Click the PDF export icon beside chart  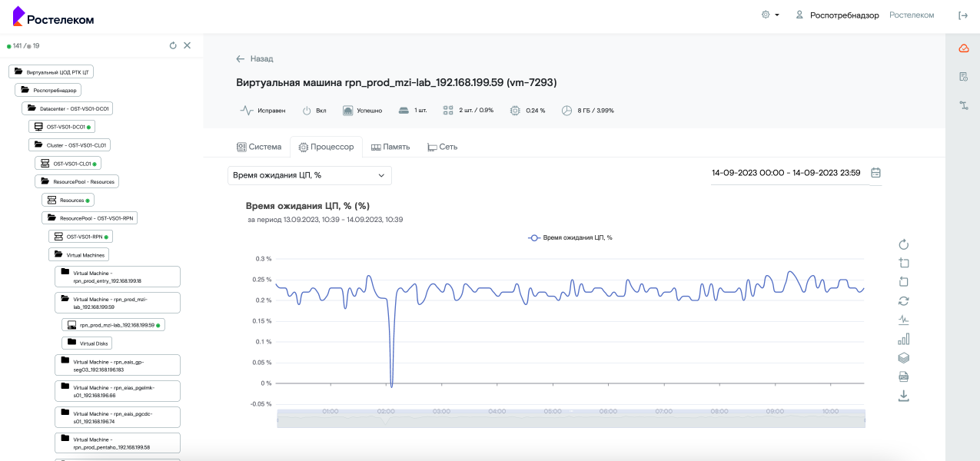click(x=904, y=376)
